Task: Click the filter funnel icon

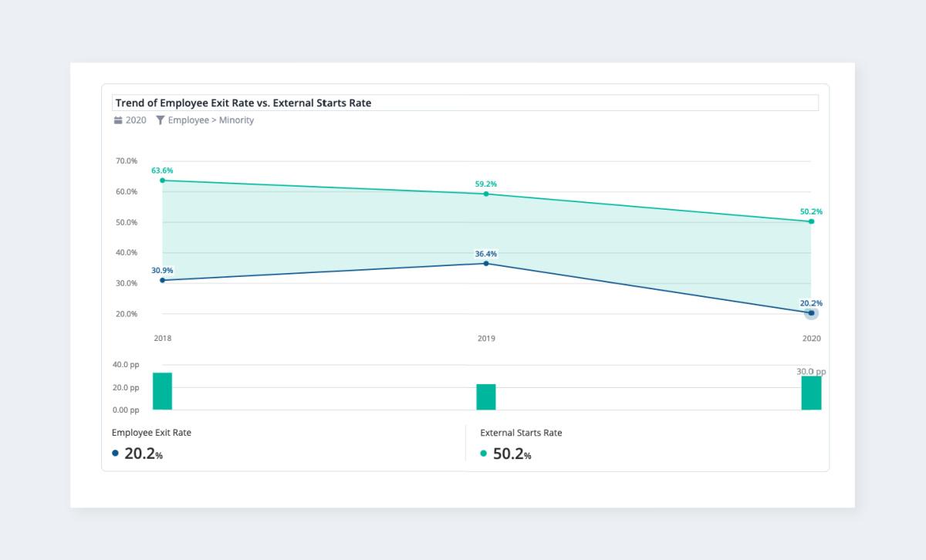Action: tap(160, 120)
